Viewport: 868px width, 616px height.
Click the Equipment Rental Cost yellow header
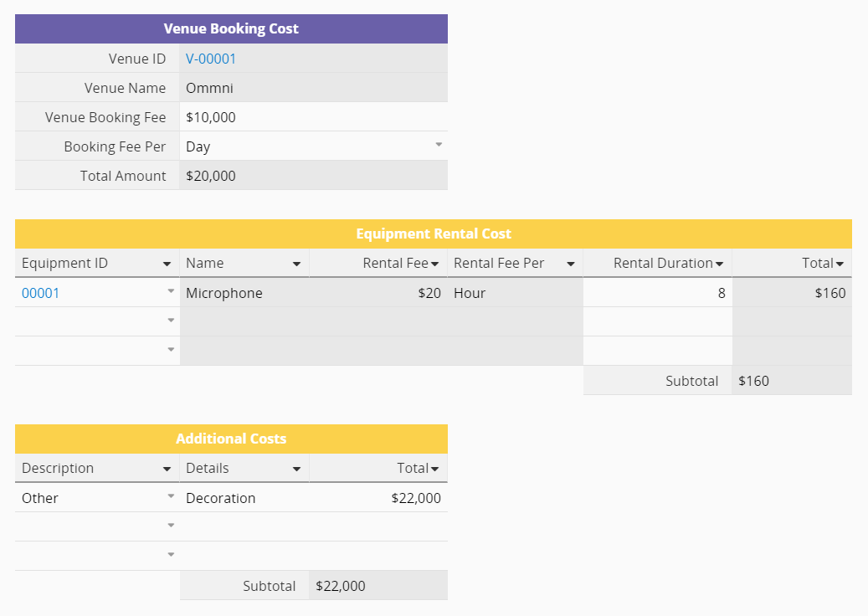point(433,234)
